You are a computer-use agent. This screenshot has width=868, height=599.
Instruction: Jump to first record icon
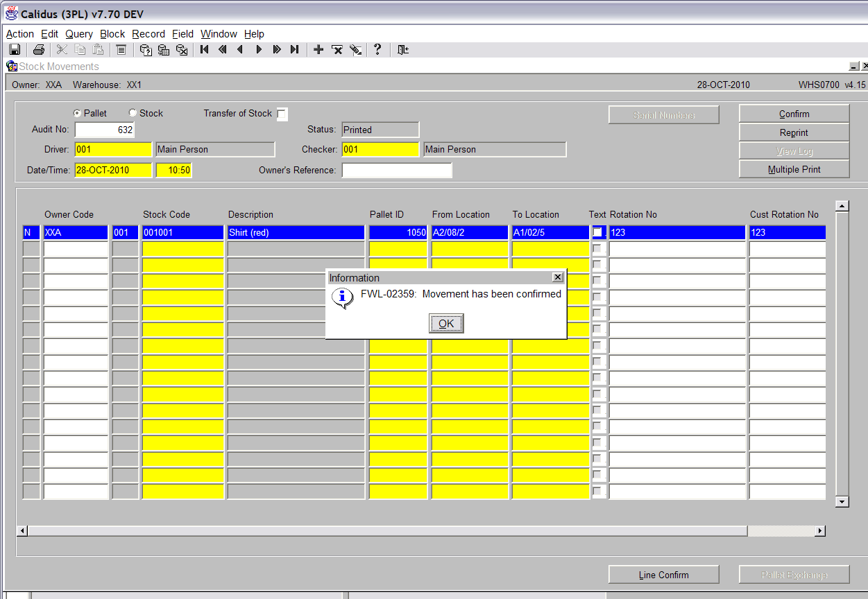pos(205,49)
